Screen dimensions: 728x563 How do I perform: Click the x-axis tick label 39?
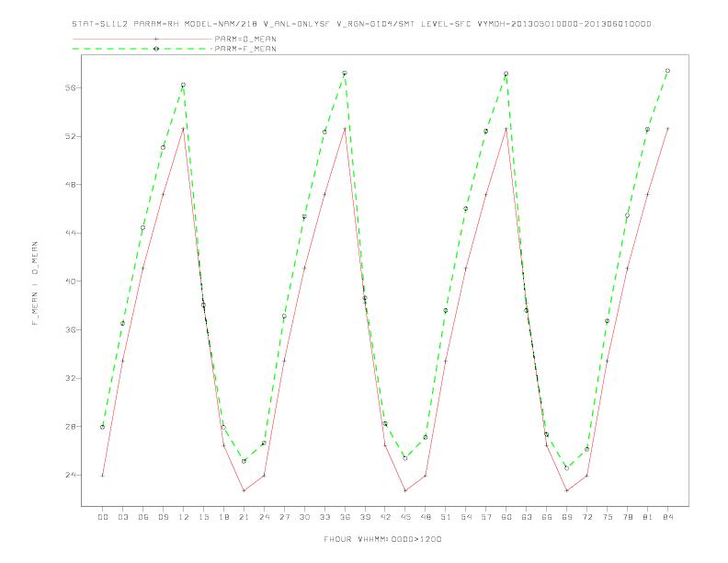click(365, 517)
